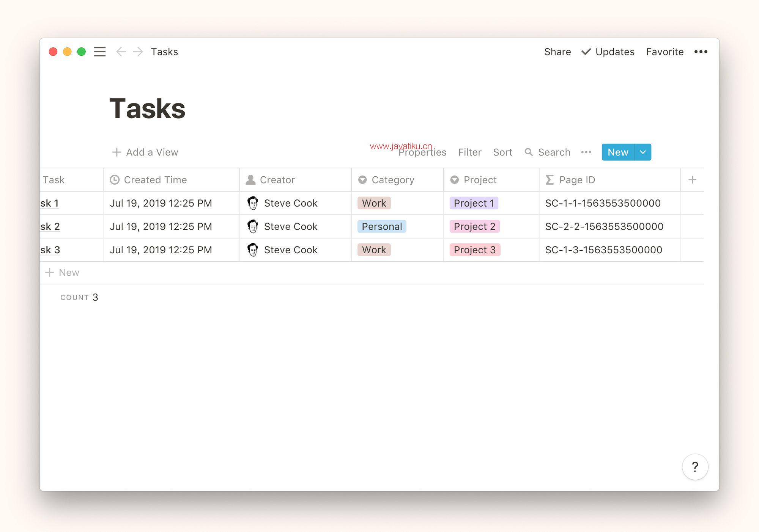Click page ID SC-2-2-1563553500000
Screen dimensions: 759x532
[604, 226]
